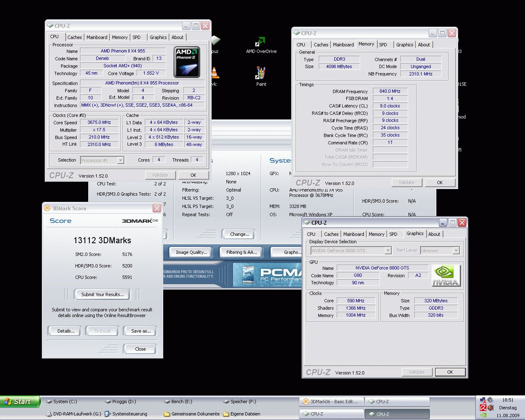Switch to Mainboard tab in CPU-Z processor window

click(x=97, y=37)
